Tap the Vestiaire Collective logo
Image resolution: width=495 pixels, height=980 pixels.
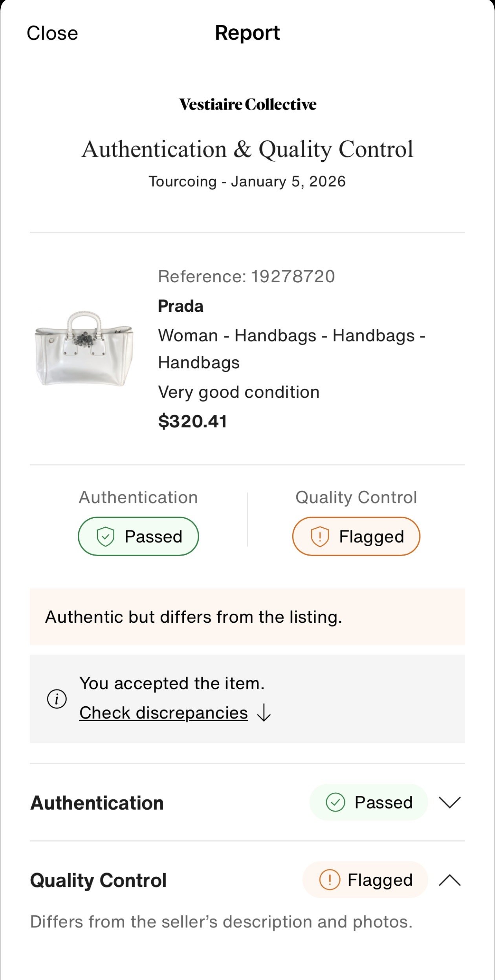[247, 104]
